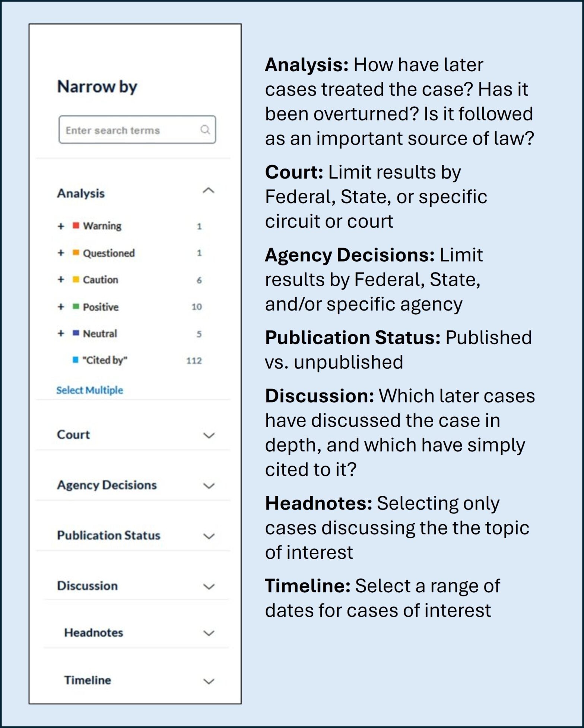
Task: Open the Discussion filter section
Action: click(x=209, y=586)
